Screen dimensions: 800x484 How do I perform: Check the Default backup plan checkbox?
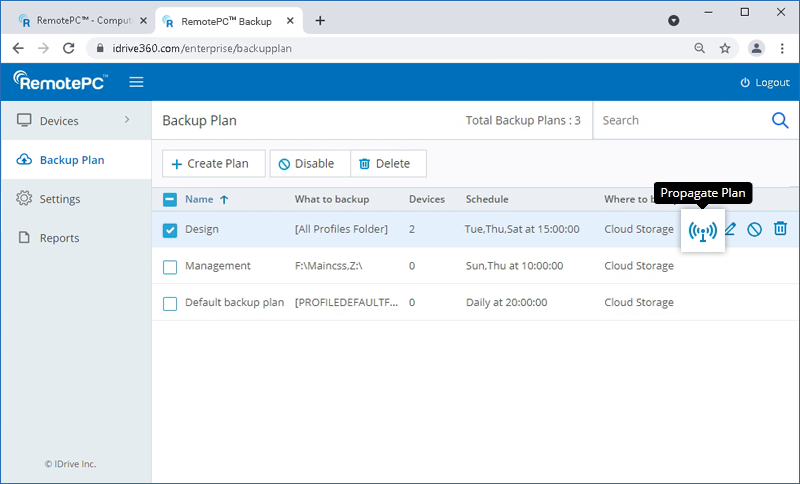(170, 303)
